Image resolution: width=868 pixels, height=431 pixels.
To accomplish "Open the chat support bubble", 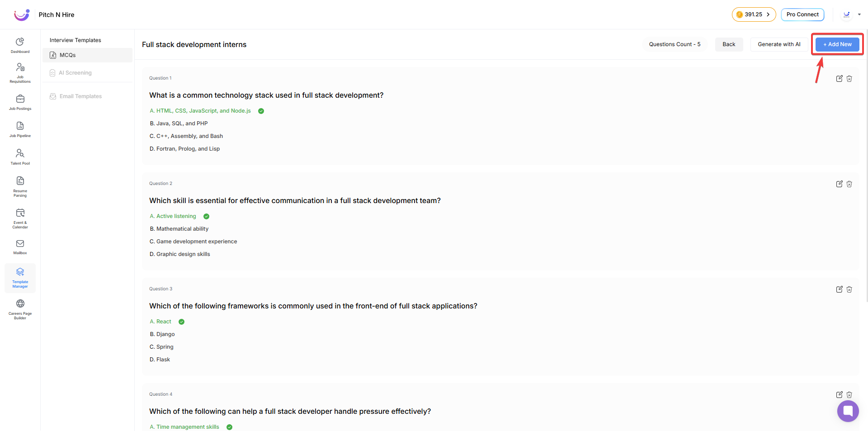I will click(x=848, y=411).
